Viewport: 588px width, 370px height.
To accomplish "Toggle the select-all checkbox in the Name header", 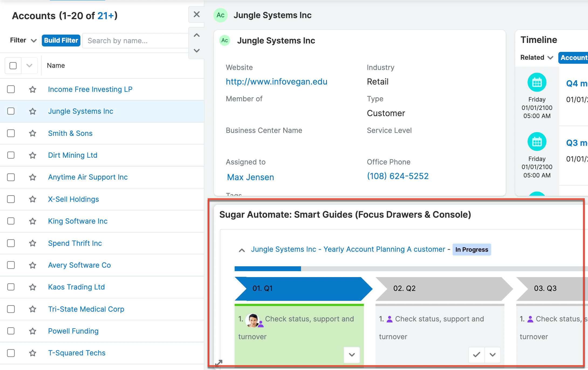I will (13, 66).
